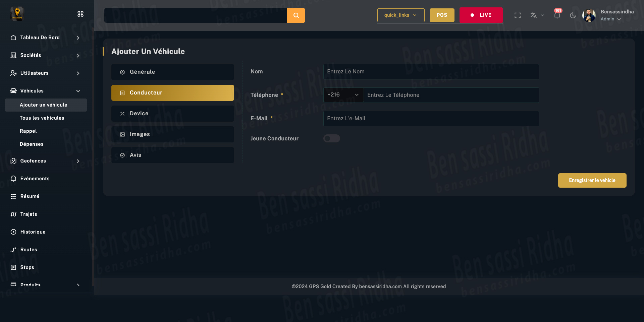Open Trajets in the sidebar

pos(29,214)
